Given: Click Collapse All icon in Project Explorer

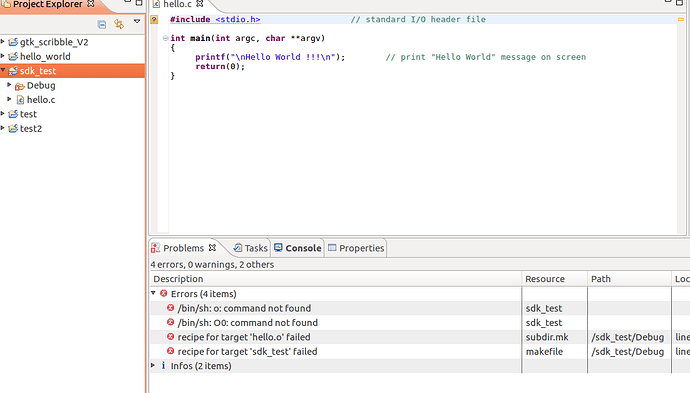Looking at the screenshot, I should point(102,24).
